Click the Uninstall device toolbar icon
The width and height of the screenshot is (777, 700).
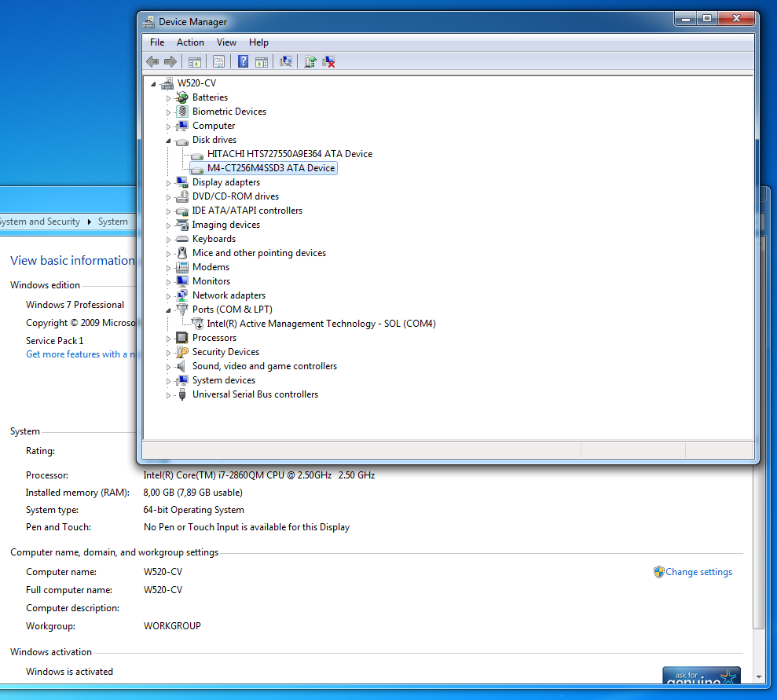[x=329, y=62]
